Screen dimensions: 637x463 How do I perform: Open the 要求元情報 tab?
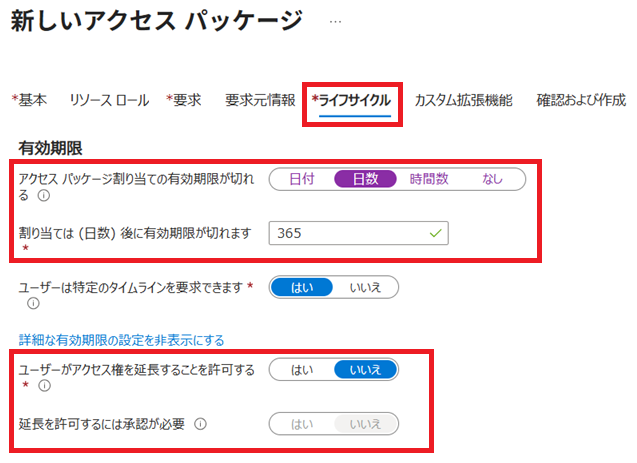tap(260, 100)
